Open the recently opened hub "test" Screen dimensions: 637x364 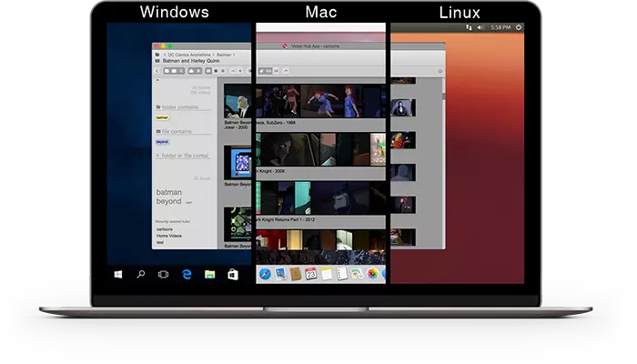click(160, 243)
